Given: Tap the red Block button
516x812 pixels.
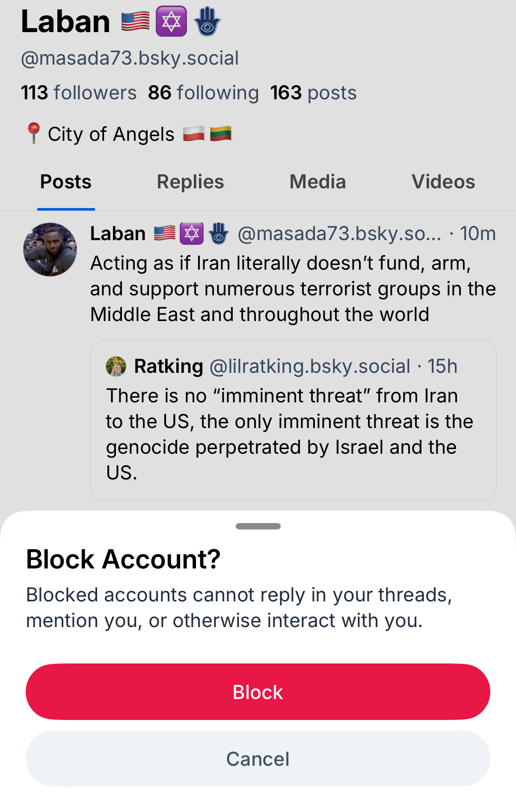Looking at the screenshot, I should tap(258, 692).
